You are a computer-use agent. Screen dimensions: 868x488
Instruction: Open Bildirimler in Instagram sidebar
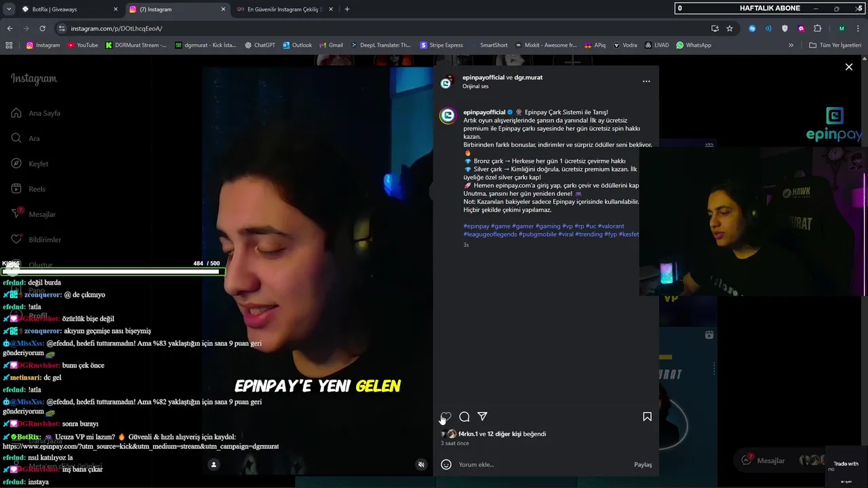click(36, 239)
